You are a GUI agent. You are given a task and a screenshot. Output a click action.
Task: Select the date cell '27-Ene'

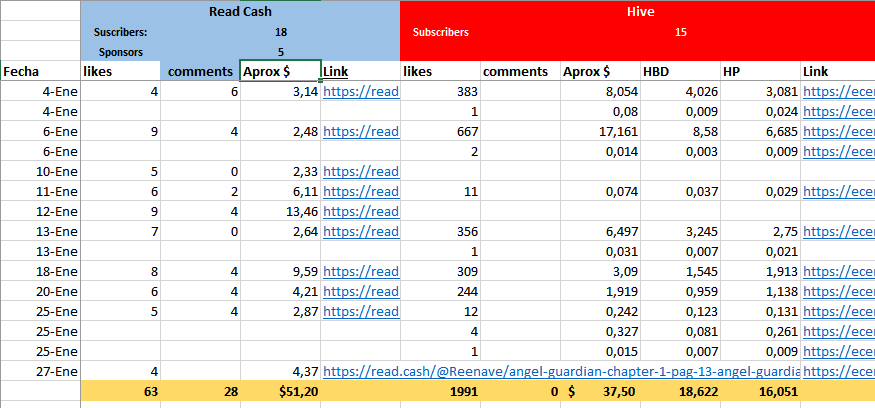[x=40, y=371]
